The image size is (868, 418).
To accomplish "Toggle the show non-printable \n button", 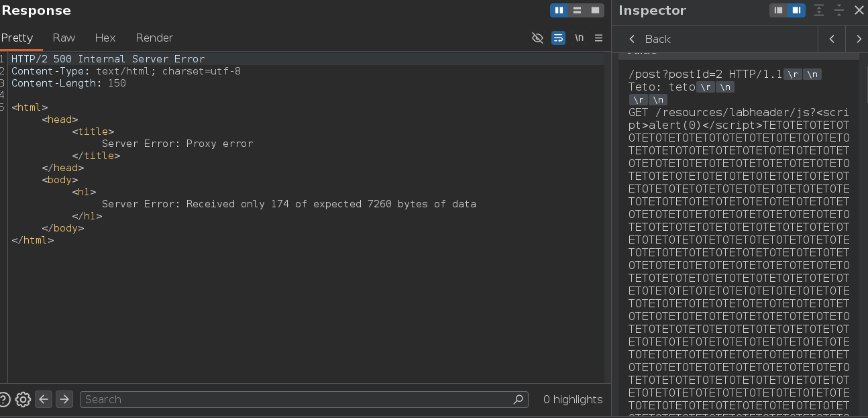I will (x=579, y=38).
